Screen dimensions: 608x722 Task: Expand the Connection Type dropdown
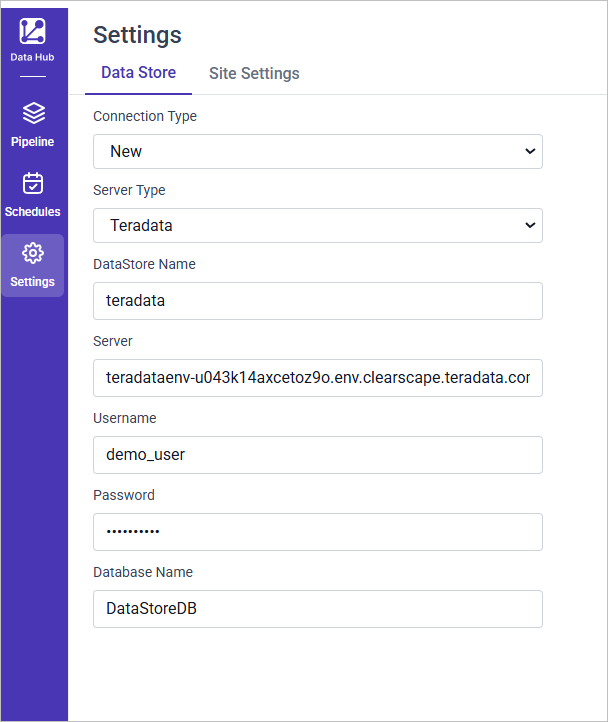(317, 151)
